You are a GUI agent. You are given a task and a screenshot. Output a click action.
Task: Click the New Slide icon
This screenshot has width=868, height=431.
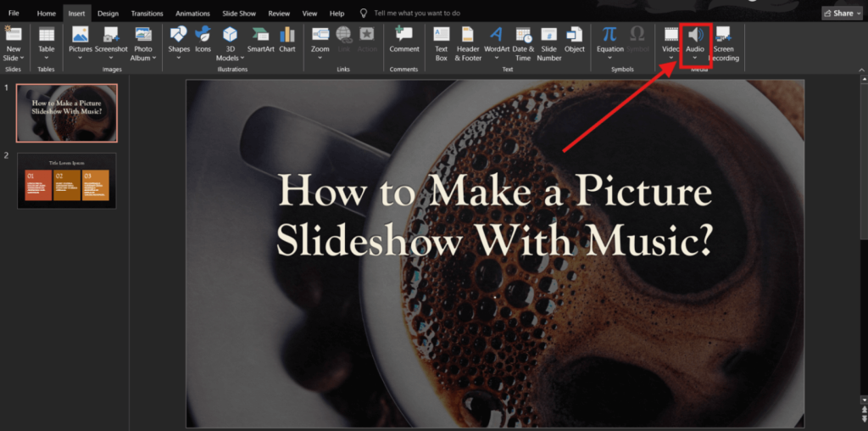(14, 34)
